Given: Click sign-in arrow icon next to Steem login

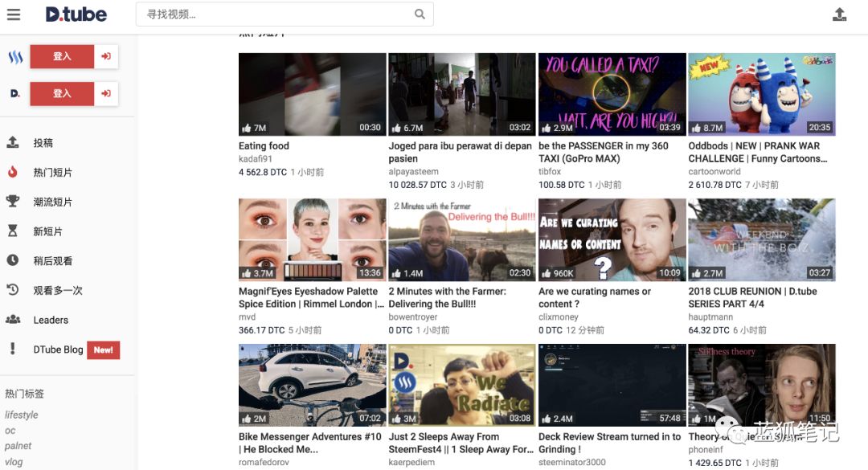Looking at the screenshot, I should [106, 56].
